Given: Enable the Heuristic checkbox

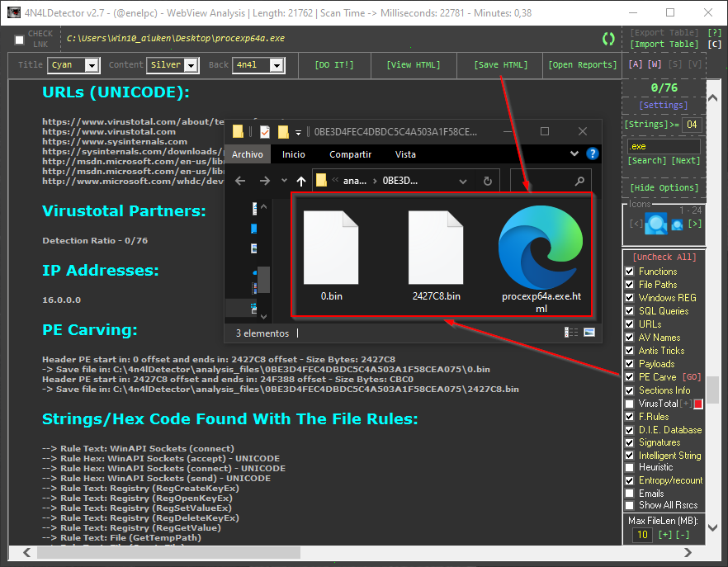Looking at the screenshot, I should (x=630, y=467).
